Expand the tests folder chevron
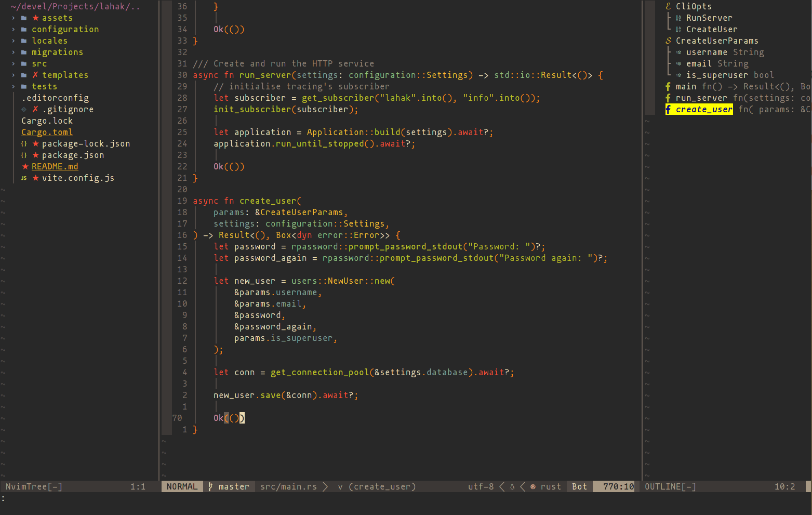Image resolution: width=812 pixels, height=515 pixels. (x=14, y=87)
